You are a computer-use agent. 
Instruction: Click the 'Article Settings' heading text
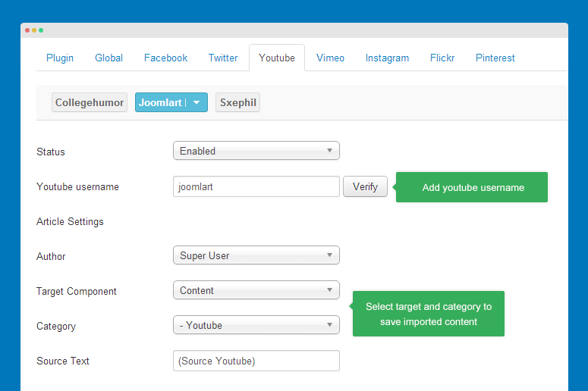(x=70, y=222)
